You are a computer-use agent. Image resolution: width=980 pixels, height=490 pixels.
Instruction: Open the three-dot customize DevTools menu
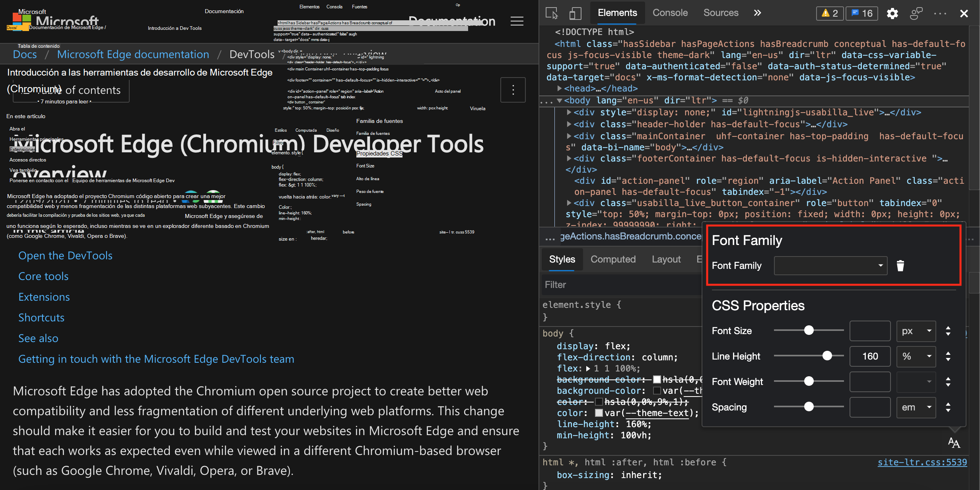pos(940,13)
